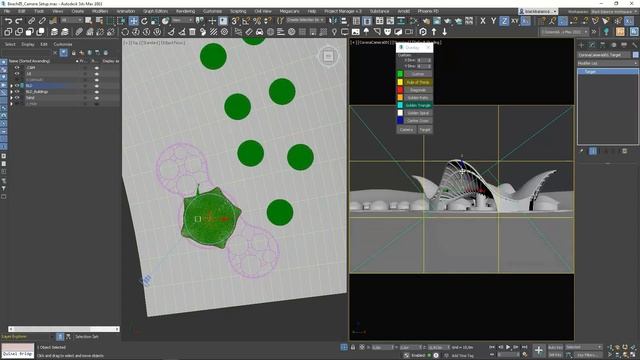Click the up arrow icon in second toolbar row
Viewport: 640px width, 360px height.
pyautogui.click(x=434, y=31)
